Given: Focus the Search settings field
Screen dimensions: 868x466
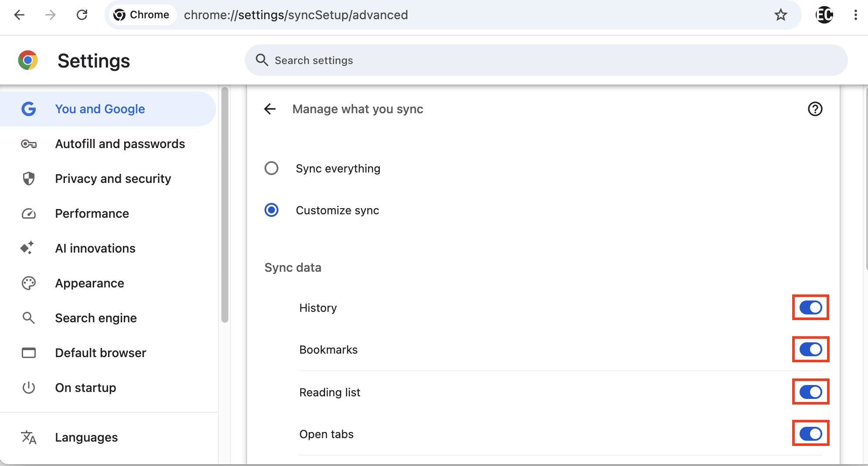Looking at the screenshot, I should tap(546, 60).
